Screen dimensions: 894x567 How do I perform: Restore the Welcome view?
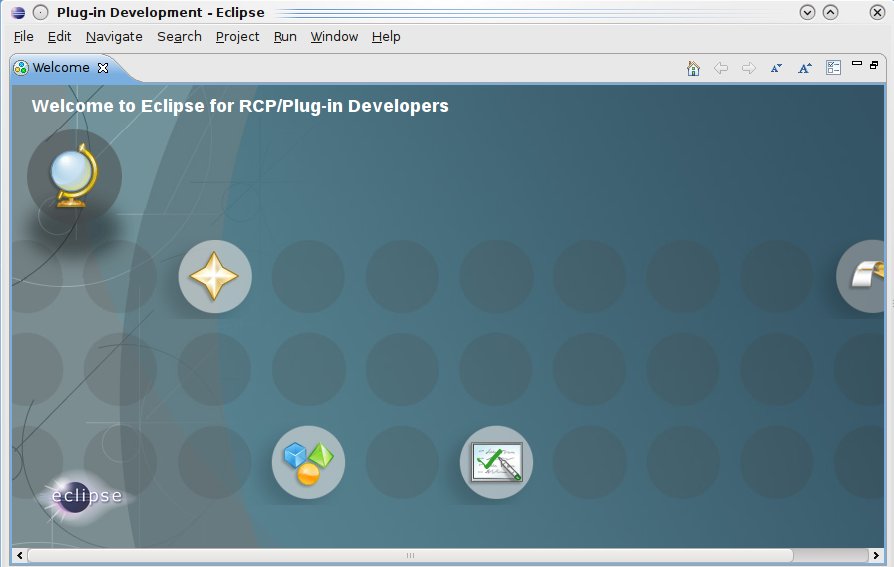tap(874, 65)
